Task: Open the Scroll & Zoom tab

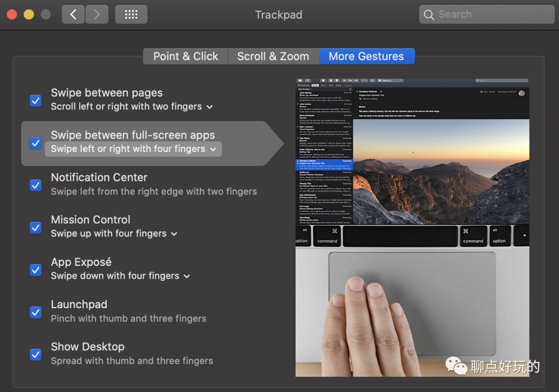Action: tap(273, 56)
